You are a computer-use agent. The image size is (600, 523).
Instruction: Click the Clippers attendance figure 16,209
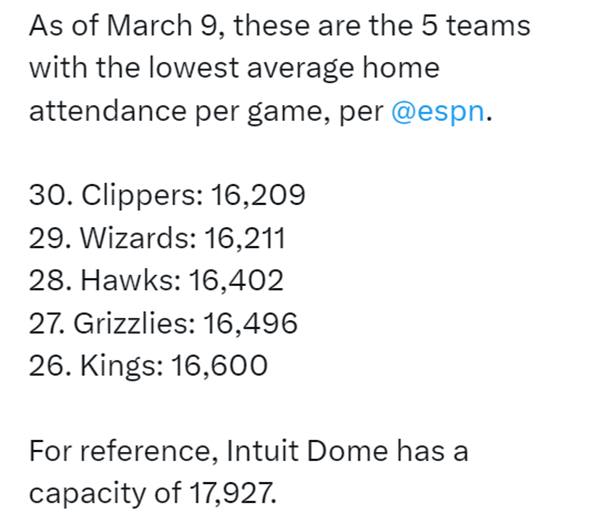(x=258, y=195)
